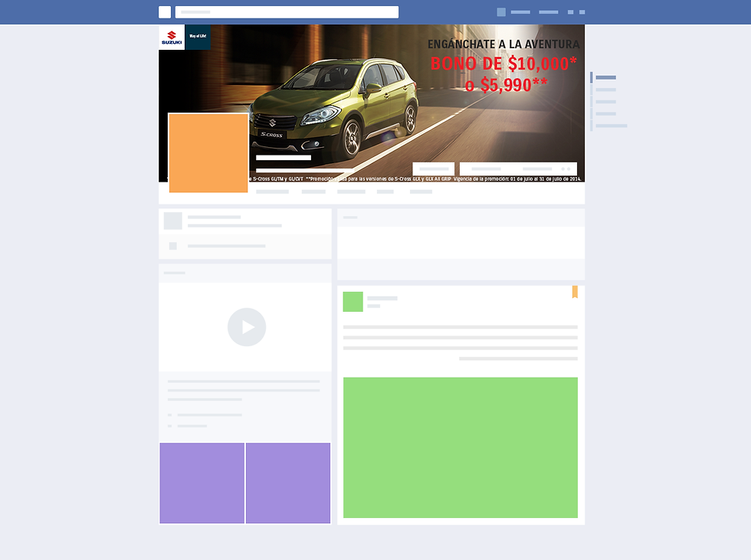Play the video placeholder
The image size is (751, 560).
click(x=247, y=327)
